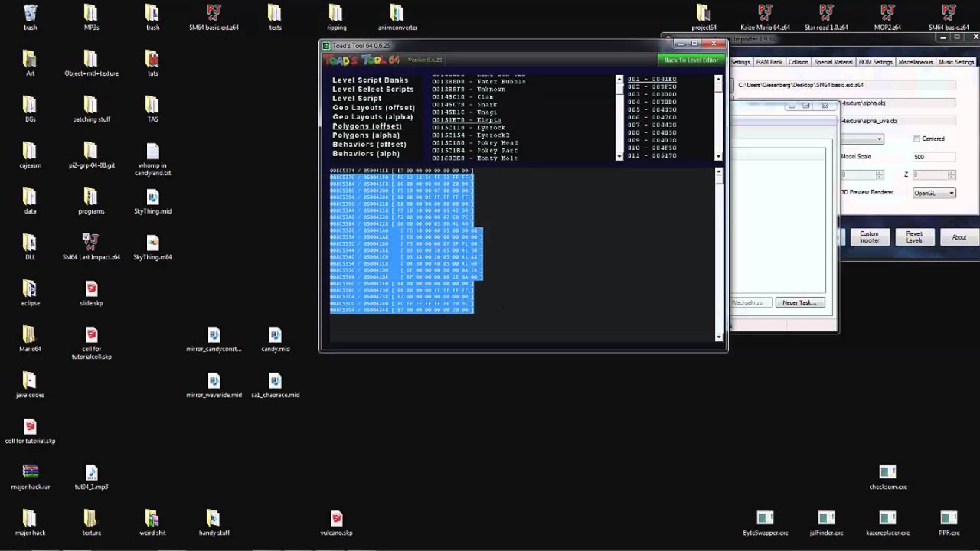Open the texts folder on desktop
Viewport: 980px width, 551px height.
point(275,13)
